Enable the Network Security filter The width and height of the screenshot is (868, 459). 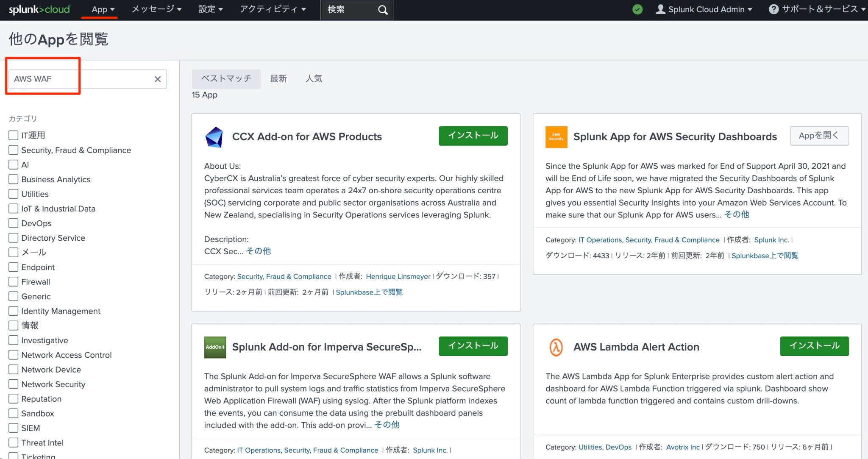click(13, 384)
